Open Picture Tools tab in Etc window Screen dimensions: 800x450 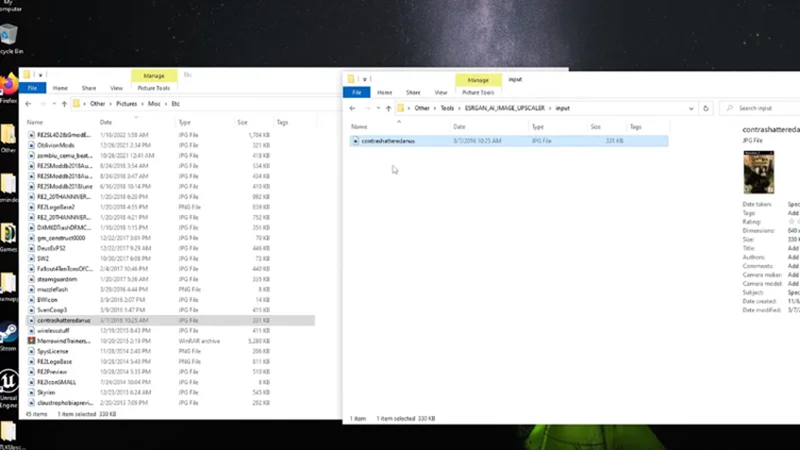[154, 88]
